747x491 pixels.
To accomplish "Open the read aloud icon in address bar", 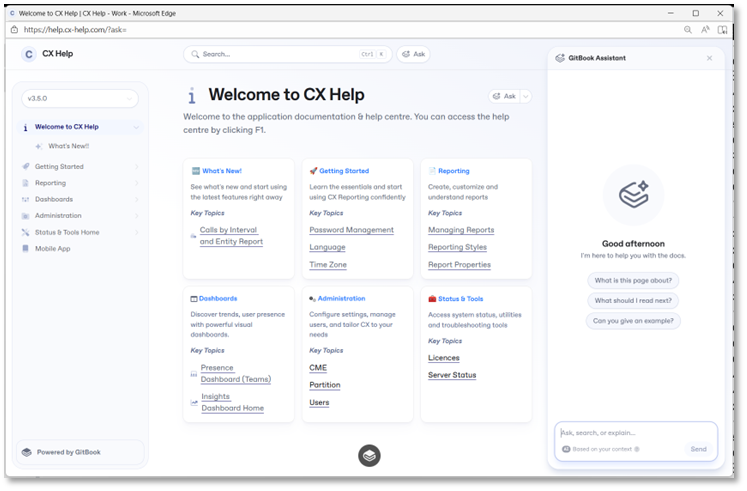I will coord(705,30).
